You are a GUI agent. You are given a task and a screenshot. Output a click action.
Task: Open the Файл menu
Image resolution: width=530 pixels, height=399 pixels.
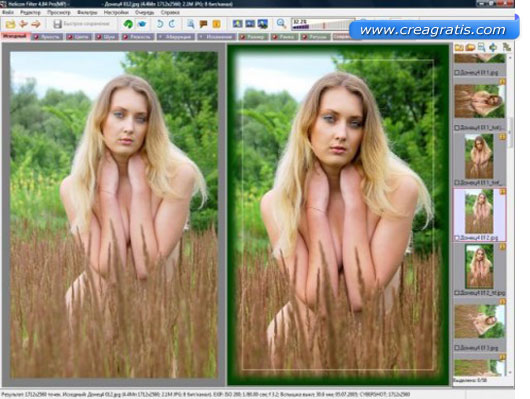point(8,13)
